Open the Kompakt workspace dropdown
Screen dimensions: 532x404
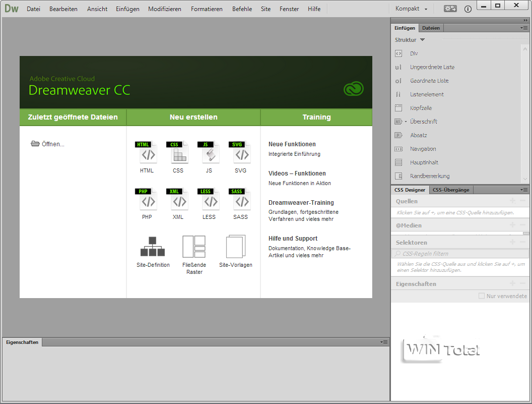412,9
